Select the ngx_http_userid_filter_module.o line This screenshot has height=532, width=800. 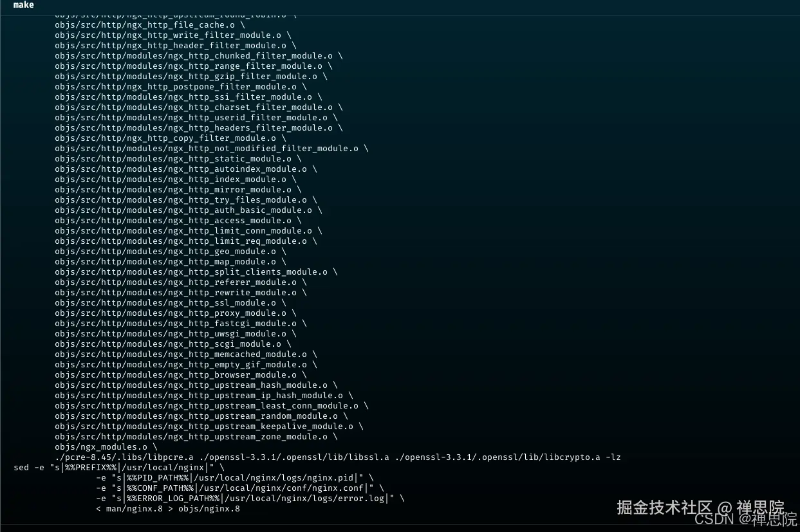click(196, 118)
